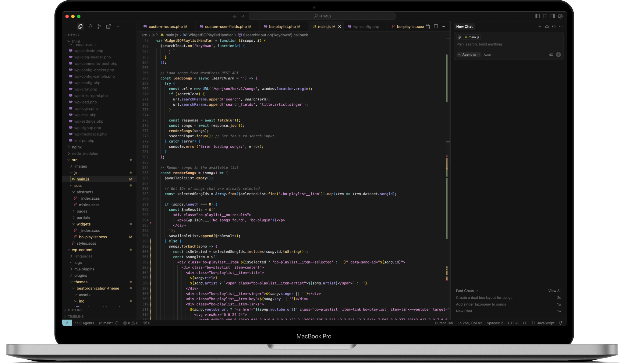Open the Source Control panel
The image size is (624, 364).
click(x=99, y=26)
